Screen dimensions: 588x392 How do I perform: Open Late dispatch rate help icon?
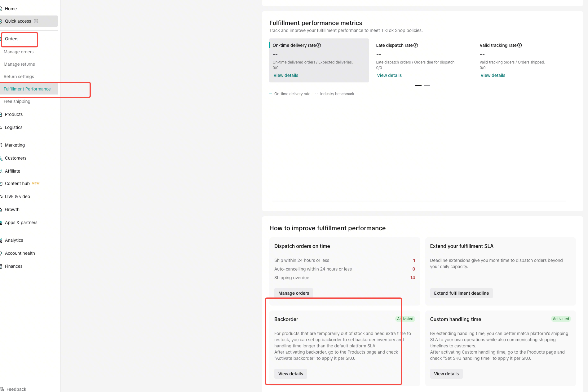(x=416, y=45)
